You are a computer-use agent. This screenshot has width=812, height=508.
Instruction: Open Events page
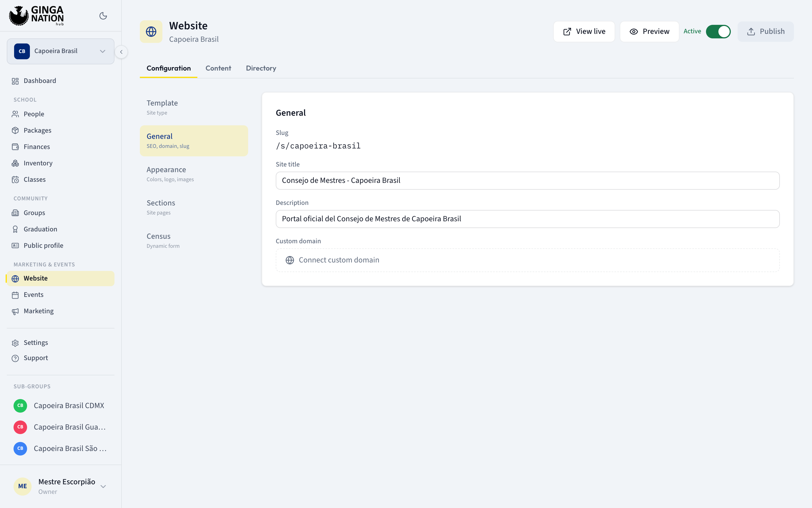click(x=60, y=295)
